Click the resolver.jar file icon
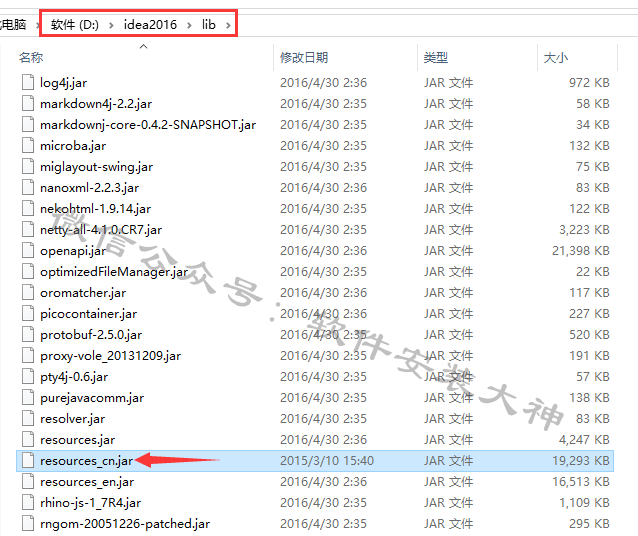The height and width of the screenshot is (536, 638). (28, 418)
